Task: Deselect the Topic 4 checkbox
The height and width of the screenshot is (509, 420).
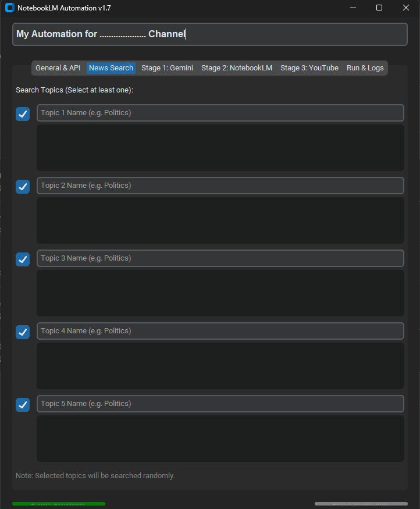Action: pyautogui.click(x=23, y=332)
